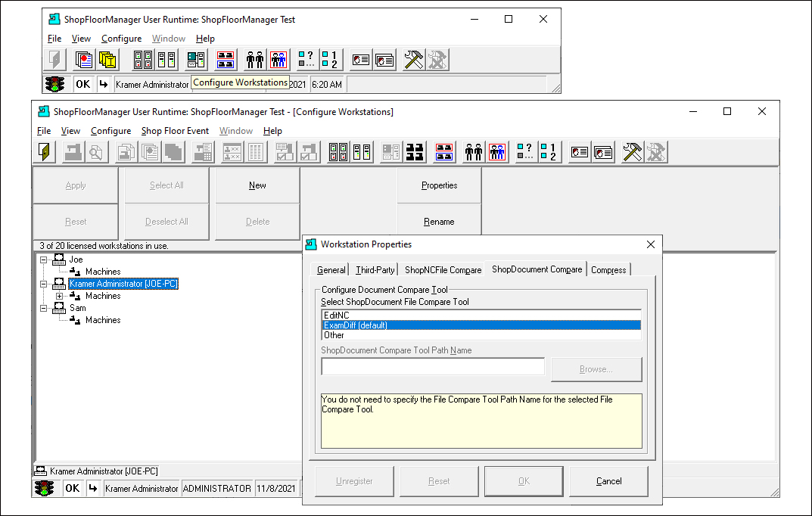This screenshot has height=516, width=812.
Task: Click hammer and wrench icon in Configure Workstations window
Action: [633, 152]
